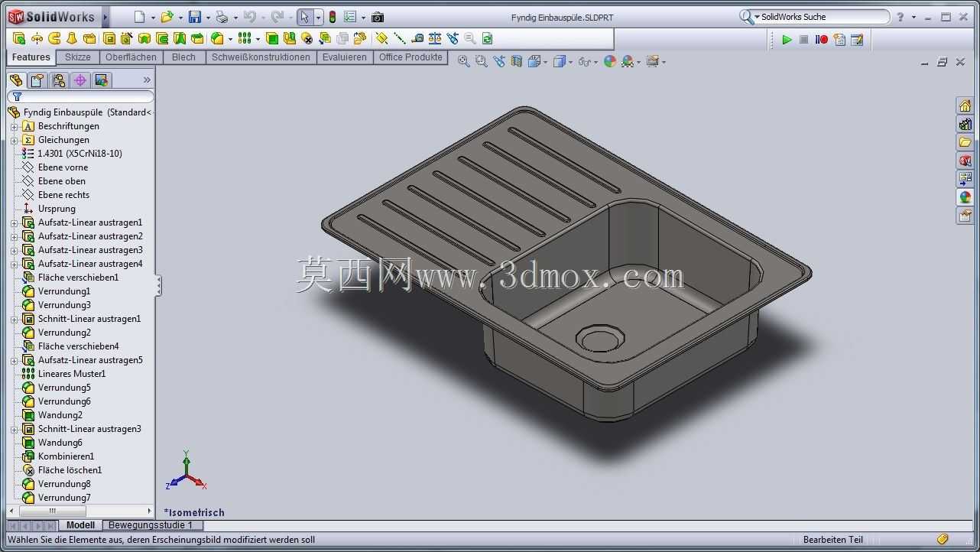This screenshot has height=552, width=980.
Task: Click the Record/Pause macro button
Action: tap(822, 39)
